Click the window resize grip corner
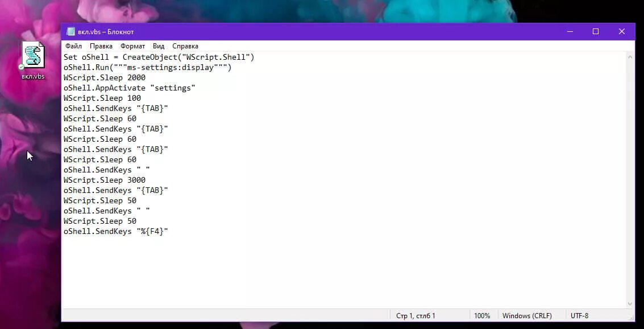The height and width of the screenshot is (329, 644). click(631, 318)
